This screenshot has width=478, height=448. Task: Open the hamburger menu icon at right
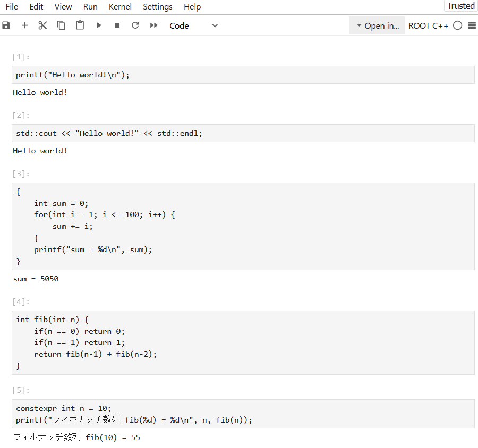(472, 25)
